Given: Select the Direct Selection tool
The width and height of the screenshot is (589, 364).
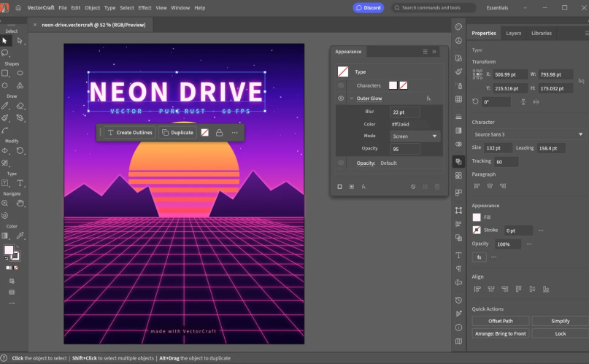Looking at the screenshot, I should point(20,41).
